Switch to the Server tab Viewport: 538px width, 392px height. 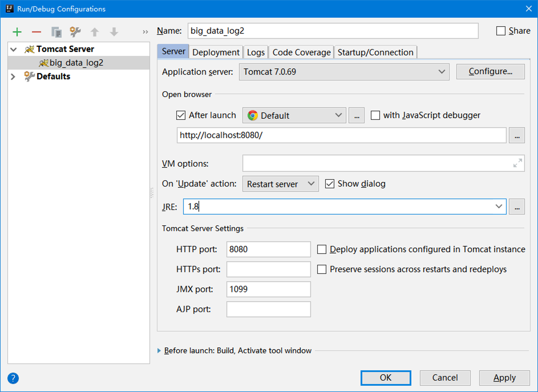click(x=173, y=52)
